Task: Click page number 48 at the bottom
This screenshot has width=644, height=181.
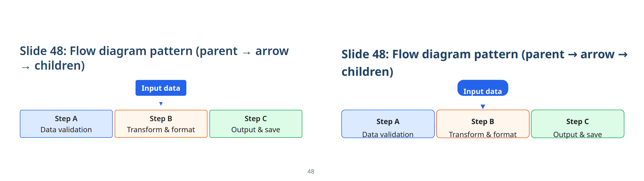Action: tap(311, 171)
